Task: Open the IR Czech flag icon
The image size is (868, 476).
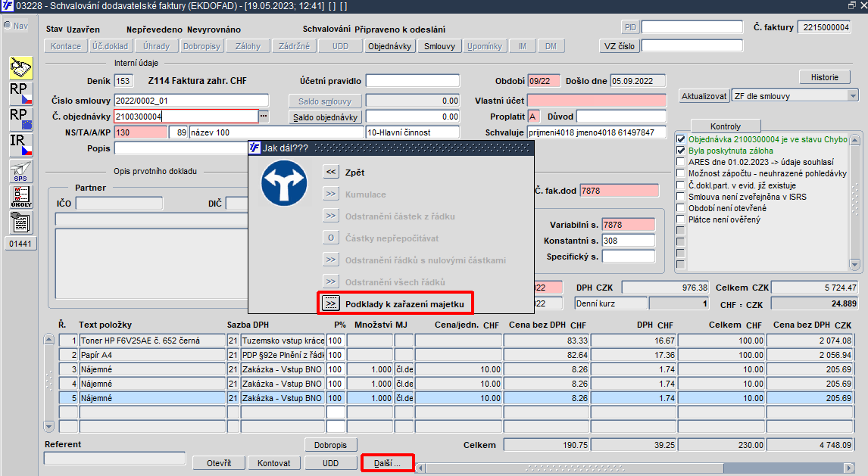Action: click(21, 145)
